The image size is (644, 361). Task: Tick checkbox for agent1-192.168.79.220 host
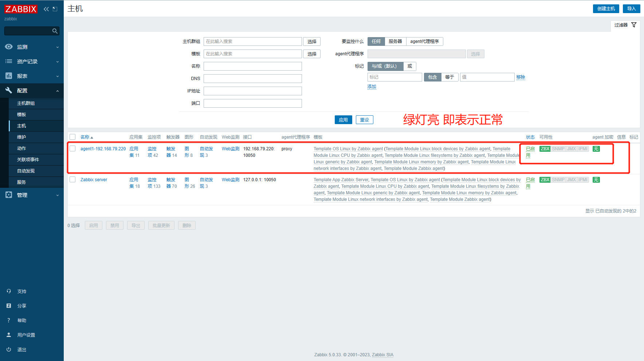tap(72, 148)
